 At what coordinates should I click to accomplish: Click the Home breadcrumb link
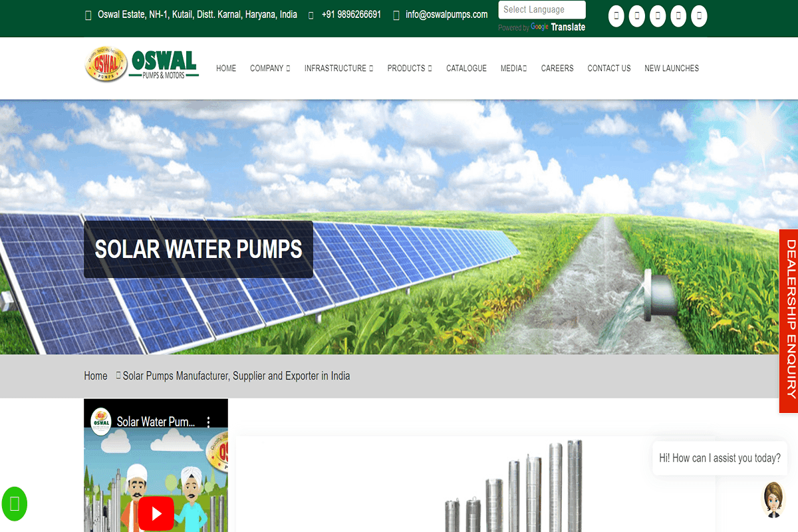click(x=95, y=376)
